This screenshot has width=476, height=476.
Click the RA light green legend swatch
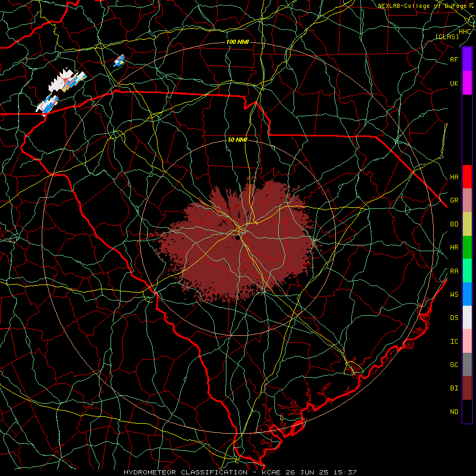467,271
